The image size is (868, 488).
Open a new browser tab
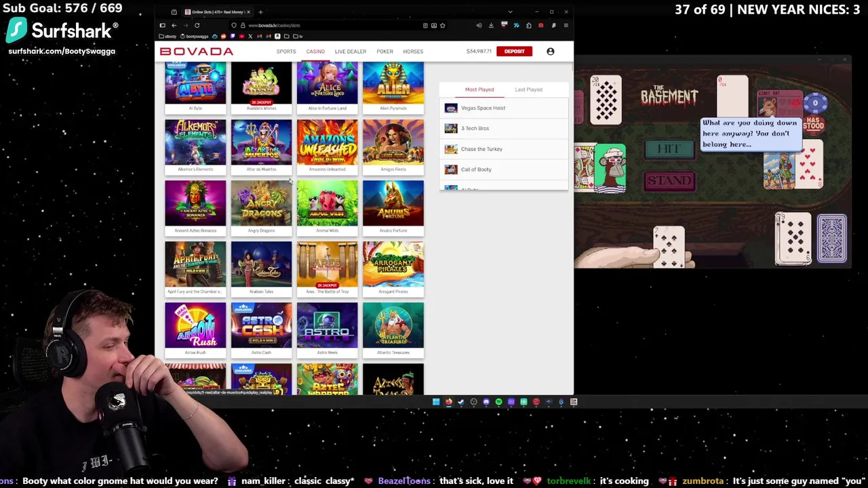260,12
